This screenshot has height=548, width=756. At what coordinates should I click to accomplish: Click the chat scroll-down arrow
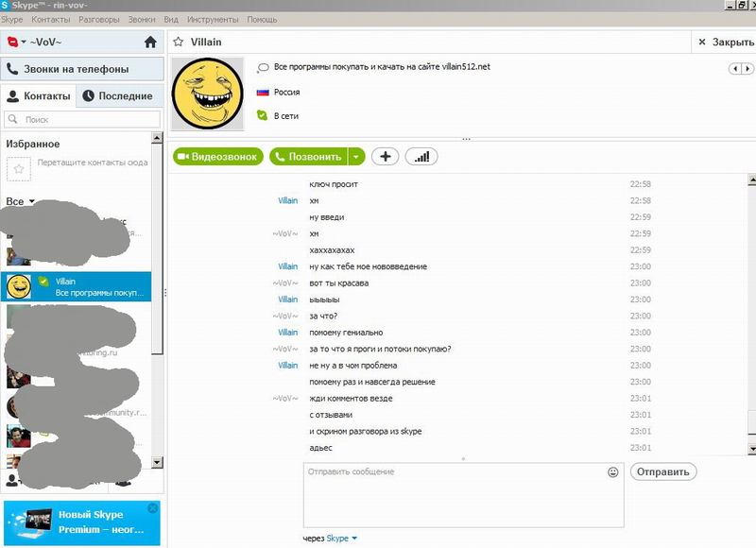click(751, 449)
